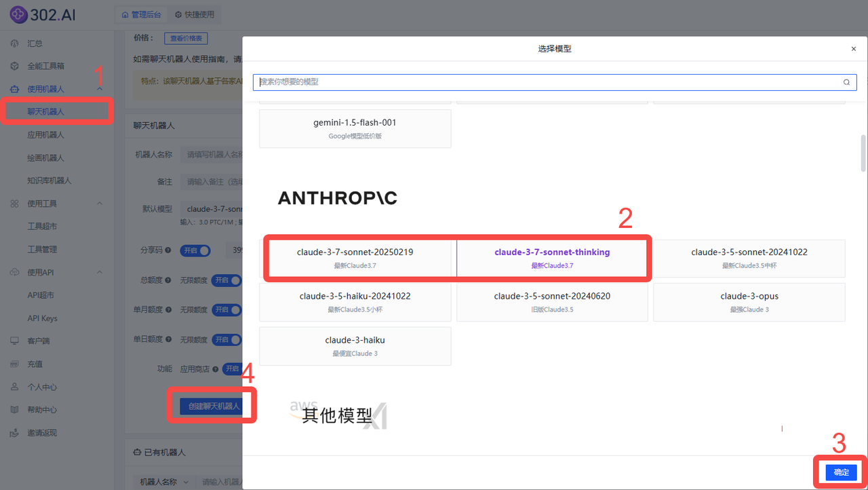Viewport: 868px width, 490px height.
Task: Click the help icon beside 应用商店
Action: 216,369
